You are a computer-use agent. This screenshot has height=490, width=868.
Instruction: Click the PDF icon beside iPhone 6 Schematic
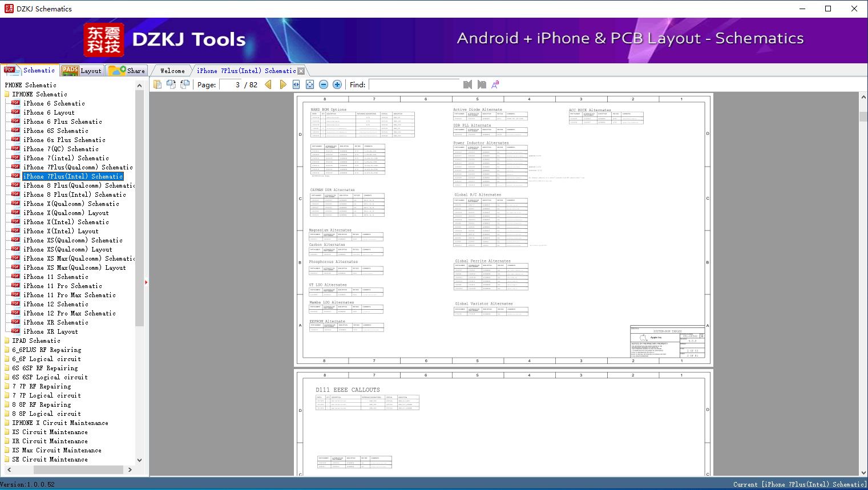(15, 103)
